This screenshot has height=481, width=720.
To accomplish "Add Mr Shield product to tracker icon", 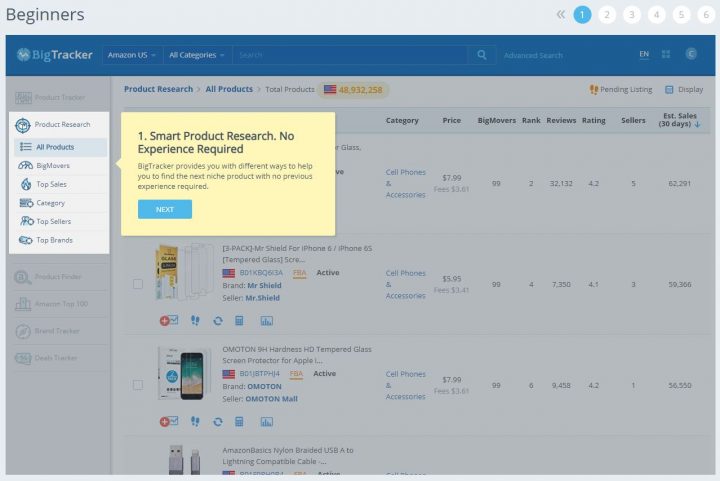I will pyautogui.click(x=169, y=320).
